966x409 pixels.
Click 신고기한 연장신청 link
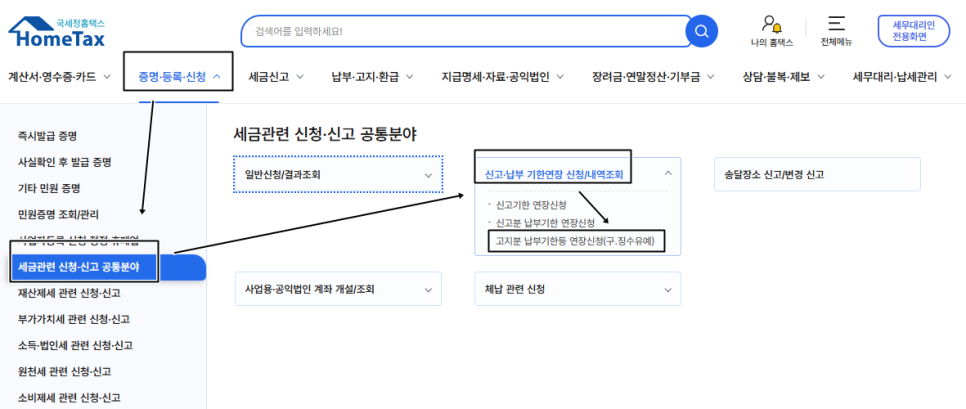(x=530, y=204)
